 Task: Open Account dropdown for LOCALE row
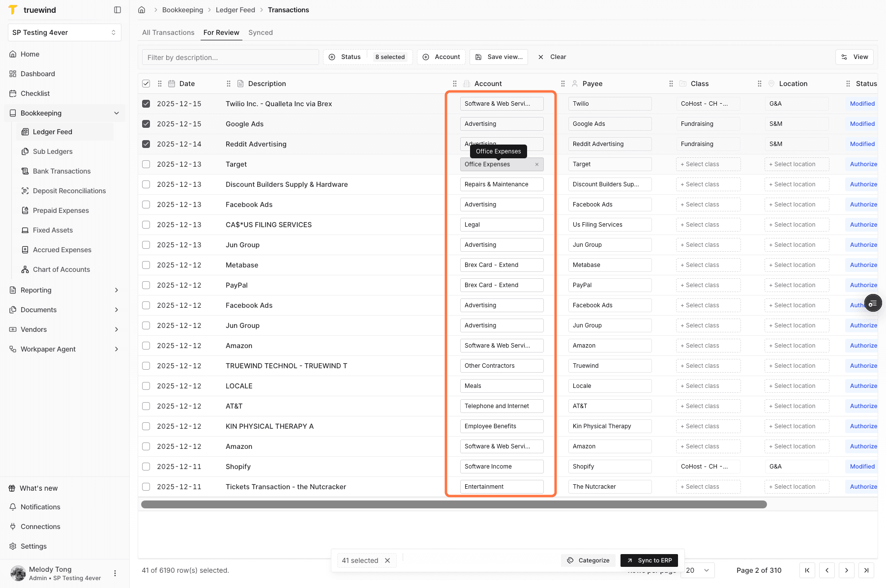pos(502,386)
